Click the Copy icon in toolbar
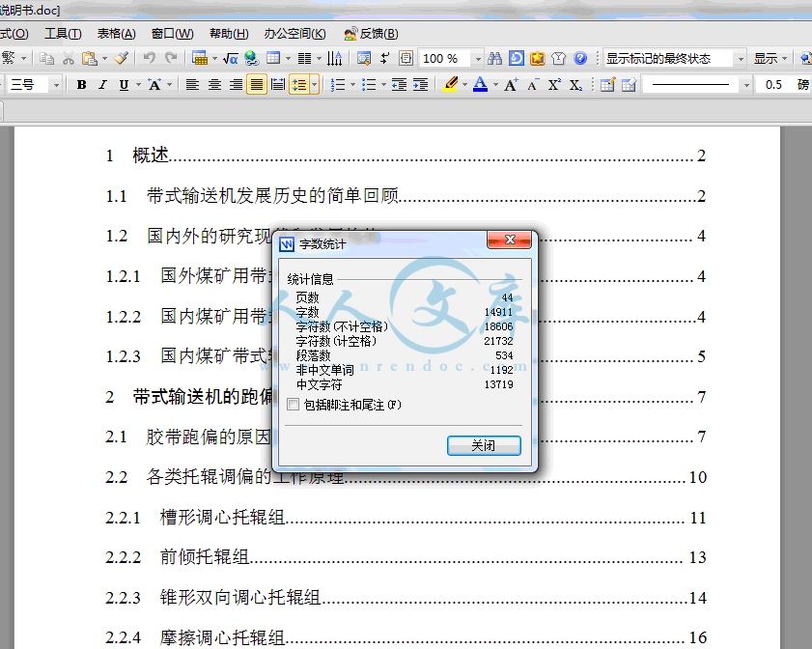 pyautogui.click(x=46, y=59)
